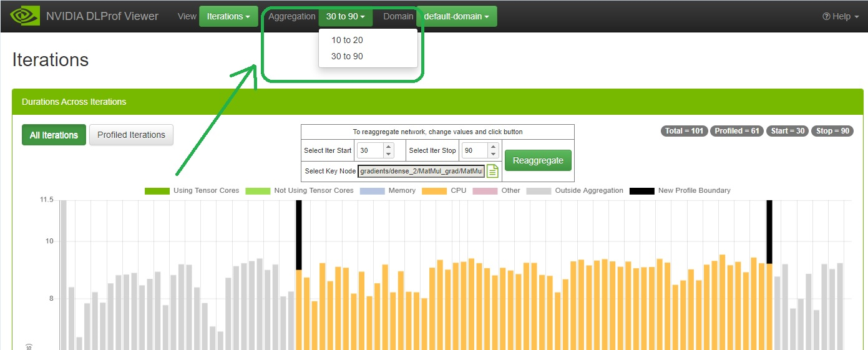The width and height of the screenshot is (868, 350).
Task: Decrement the Select Iter Stop value
Action: click(493, 154)
